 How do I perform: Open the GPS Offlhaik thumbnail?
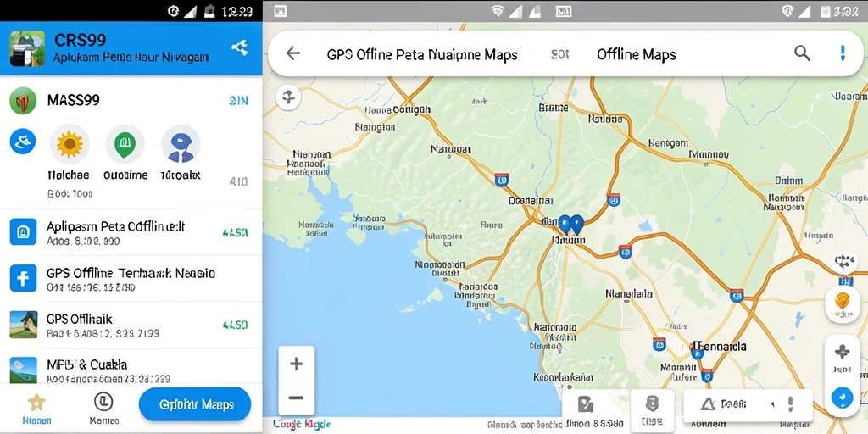pyautogui.click(x=23, y=325)
